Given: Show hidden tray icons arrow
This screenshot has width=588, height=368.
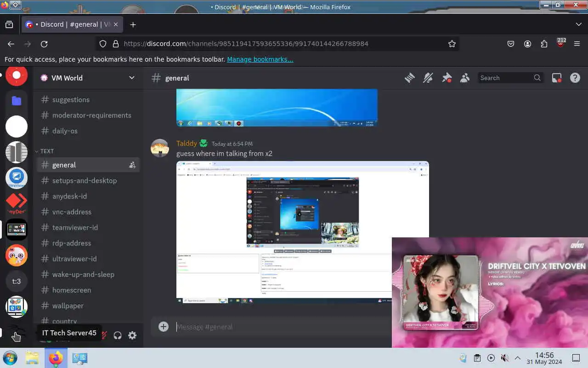Looking at the screenshot, I should 518,358.
